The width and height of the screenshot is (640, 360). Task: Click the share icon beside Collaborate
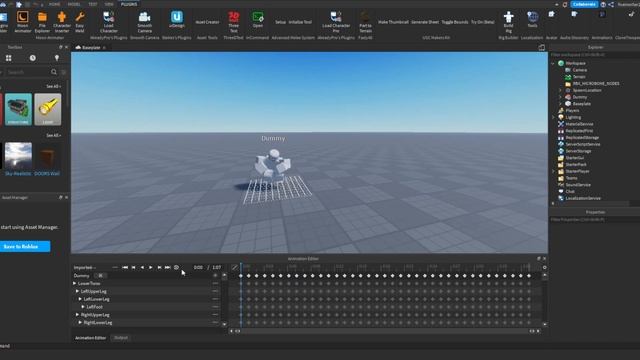tap(611, 4)
